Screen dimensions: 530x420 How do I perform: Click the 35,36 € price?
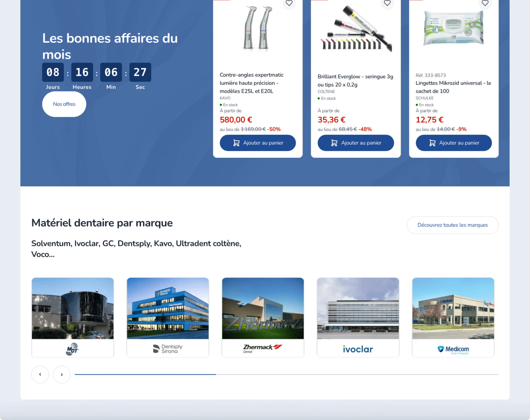331,120
